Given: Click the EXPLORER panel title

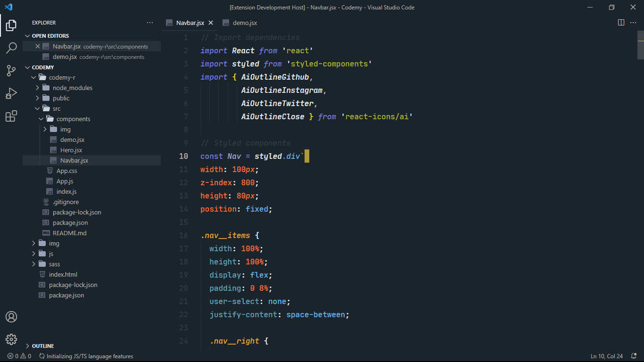Looking at the screenshot, I should pos(44,23).
